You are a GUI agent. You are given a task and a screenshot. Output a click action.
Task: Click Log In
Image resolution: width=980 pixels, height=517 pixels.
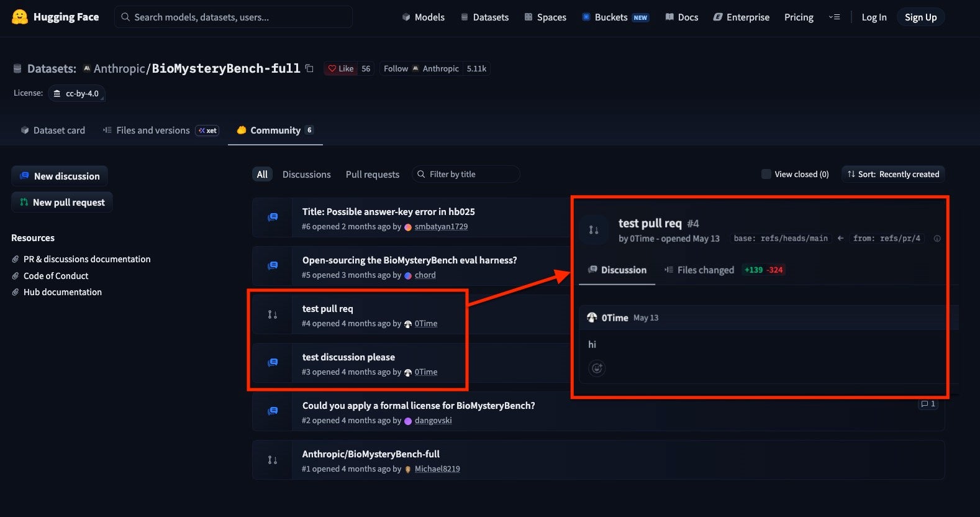pos(874,17)
